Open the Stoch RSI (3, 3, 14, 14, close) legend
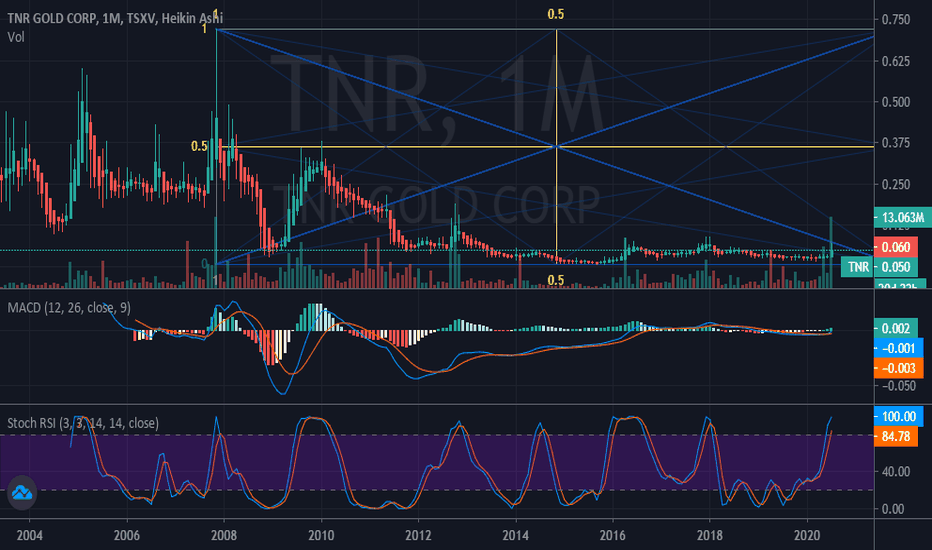 83,423
